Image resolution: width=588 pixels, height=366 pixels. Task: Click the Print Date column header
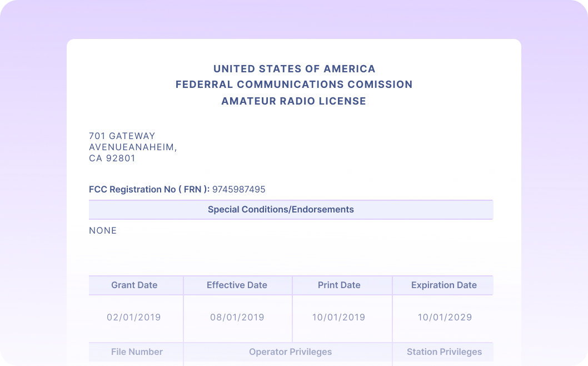click(339, 285)
